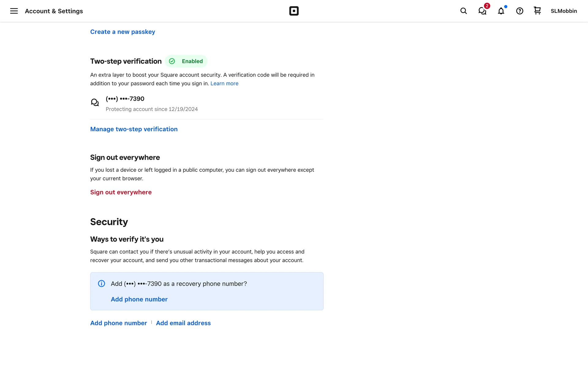Open messages icon with red badge
Viewport: 588px width, 368px height.
482,11
